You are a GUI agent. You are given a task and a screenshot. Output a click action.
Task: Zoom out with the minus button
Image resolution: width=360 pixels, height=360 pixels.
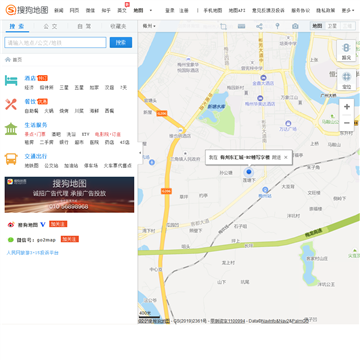pyautogui.click(x=347, y=123)
